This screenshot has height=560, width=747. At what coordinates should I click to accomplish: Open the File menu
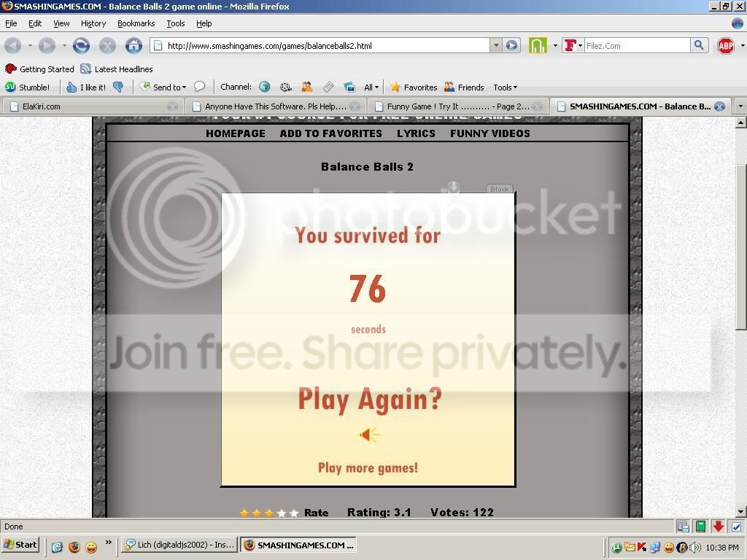(x=11, y=23)
